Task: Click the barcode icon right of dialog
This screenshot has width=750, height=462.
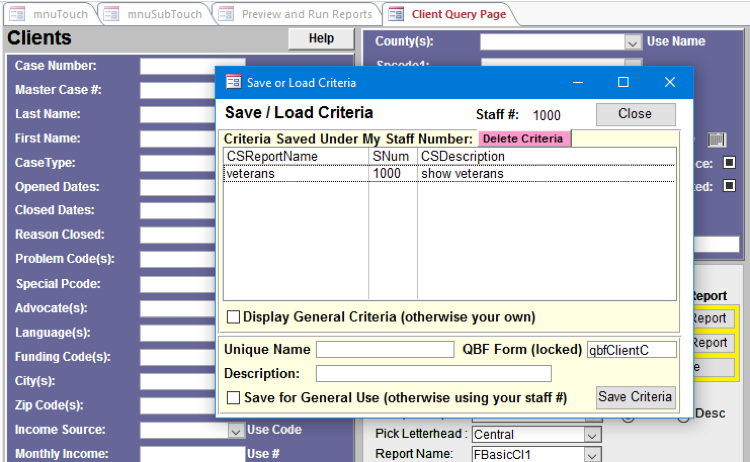Action: pos(716,139)
